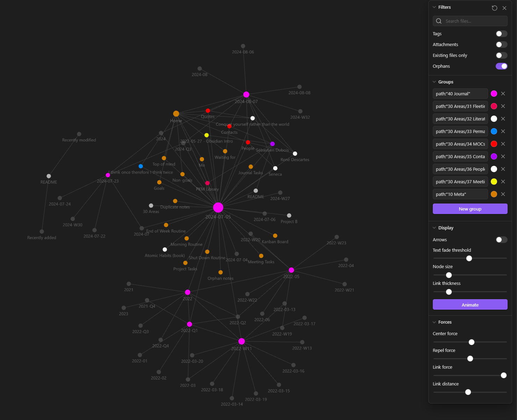
Task: Edit the path:"40 Journal" query field
Action: [x=460, y=94]
